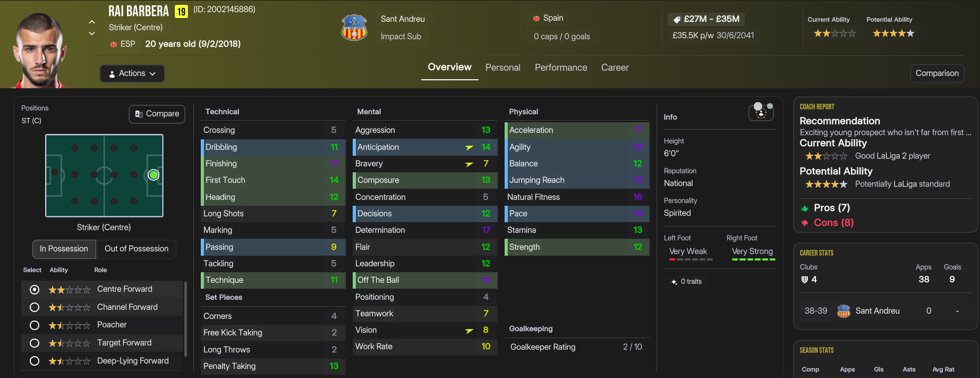
Task: Click the Spain flag icon next to nationality
Action: click(x=536, y=19)
